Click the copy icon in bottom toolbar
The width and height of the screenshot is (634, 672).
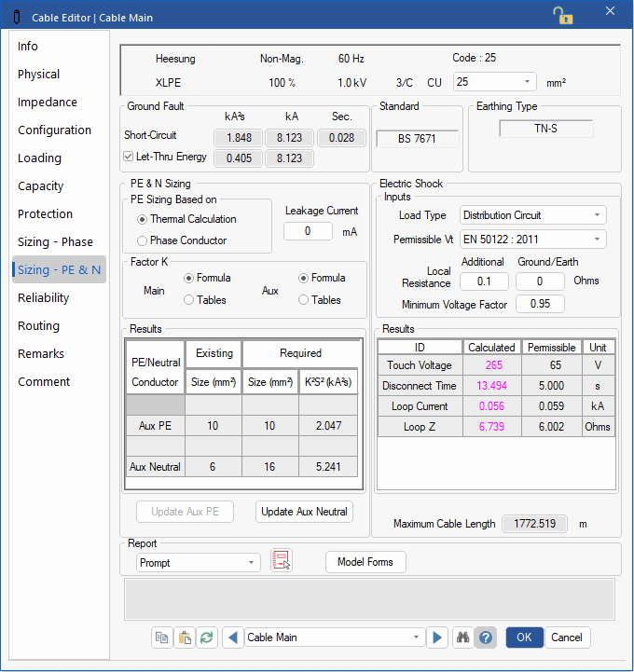[x=162, y=638]
